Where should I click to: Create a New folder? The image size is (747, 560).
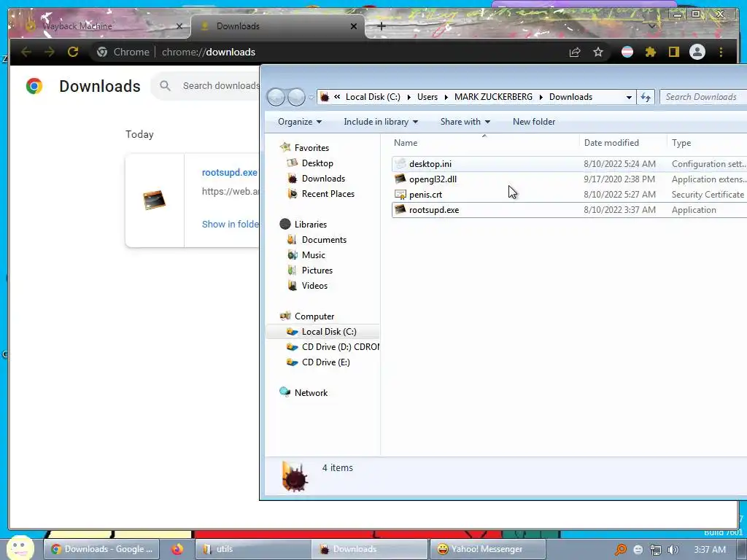tap(534, 122)
